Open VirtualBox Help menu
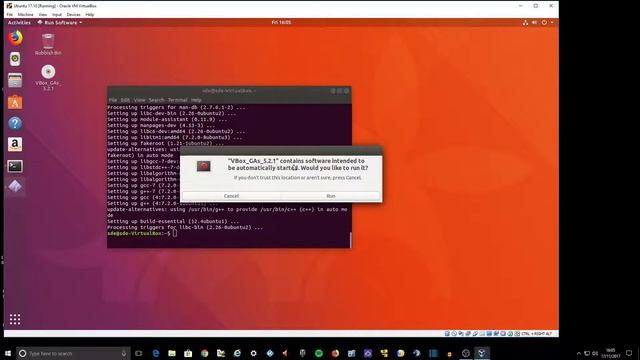The width and height of the screenshot is (640, 360). point(90,15)
